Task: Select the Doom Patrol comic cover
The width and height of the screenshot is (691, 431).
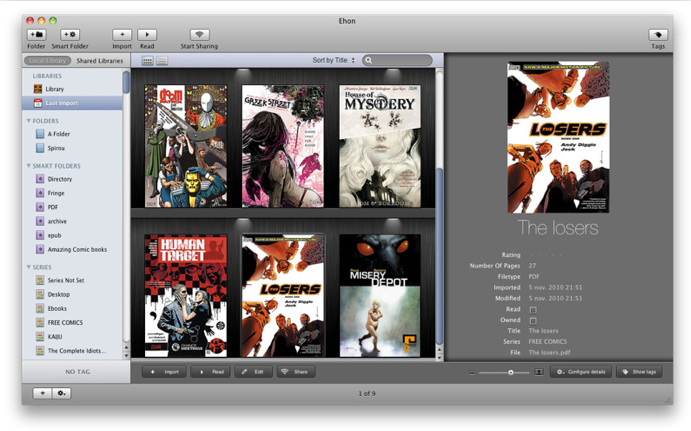Action: 186,146
